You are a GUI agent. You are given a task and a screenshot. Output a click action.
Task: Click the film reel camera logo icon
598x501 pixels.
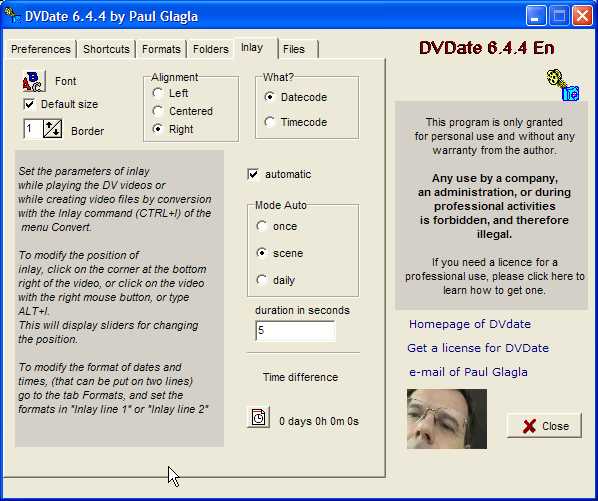(x=563, y=85)
